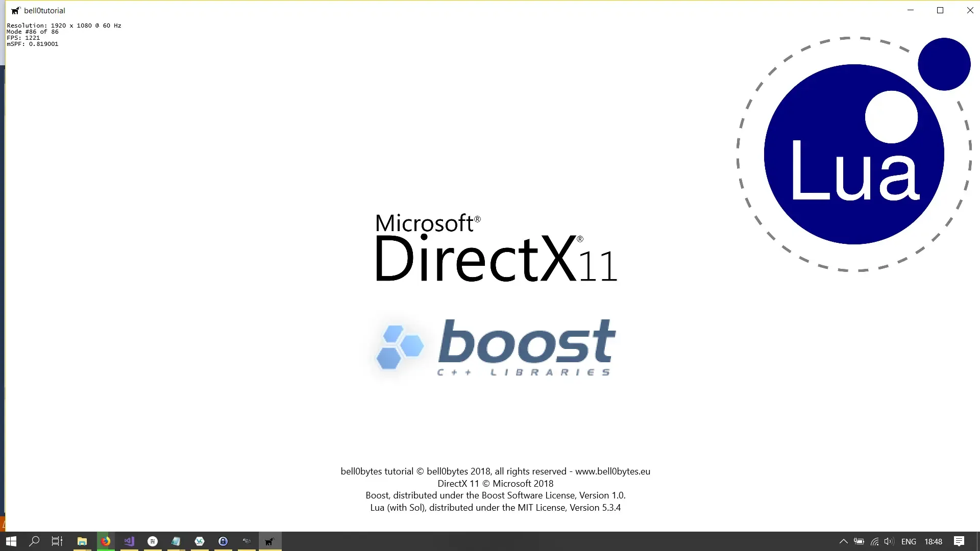Launch VeraCrypt from the taskbar

tap(199, 541)
